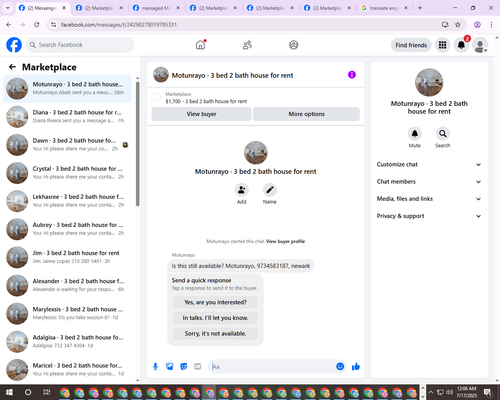Expand Privacy & support section
500x400 pixels.
(429, 216)
